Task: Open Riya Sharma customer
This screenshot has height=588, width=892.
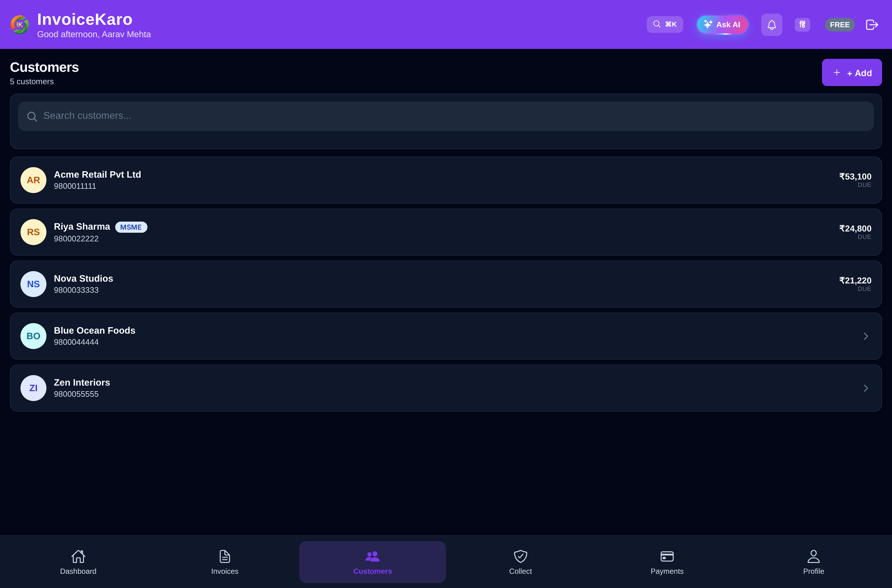Action: pyautogui.click(x=446, y=232)
